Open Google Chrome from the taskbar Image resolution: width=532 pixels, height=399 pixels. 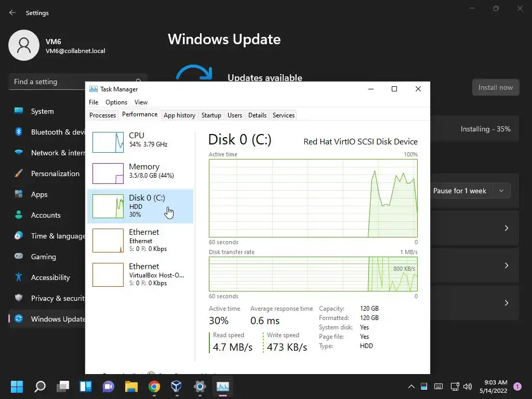[x=154, y=387]
